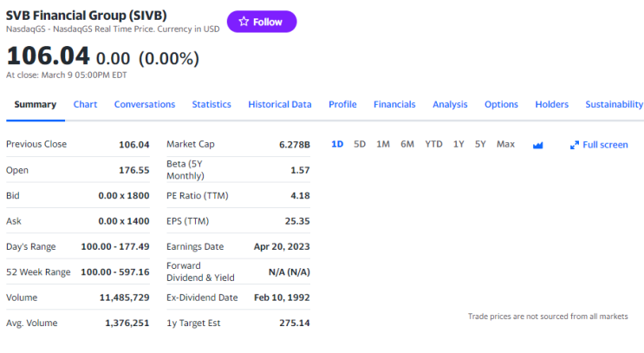Choose the 1M chart range
Viewport: 644px width, 353px height.
coord(383,144)
